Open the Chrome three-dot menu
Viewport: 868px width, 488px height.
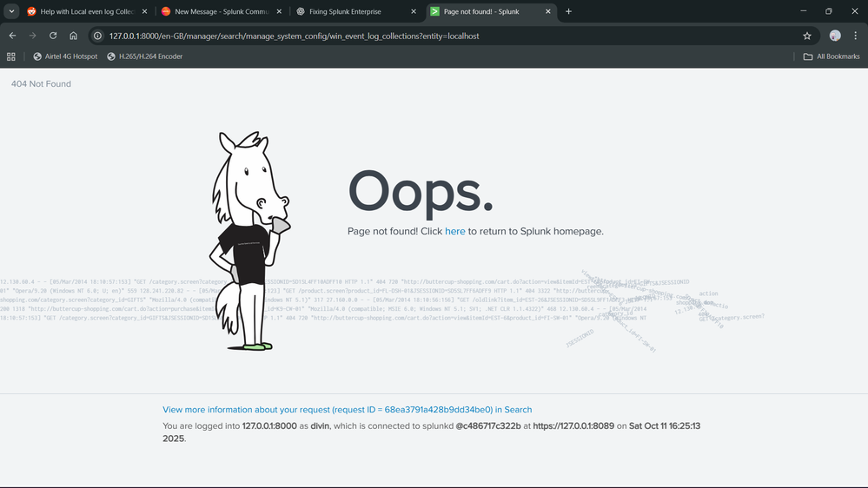pyautogui.click(x=856, y=36)
